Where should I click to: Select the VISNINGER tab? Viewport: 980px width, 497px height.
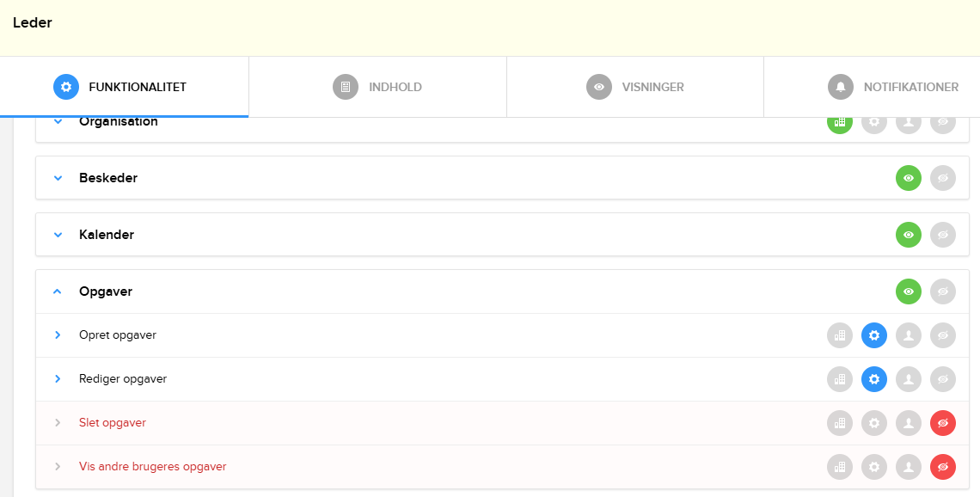coord(635,87)
